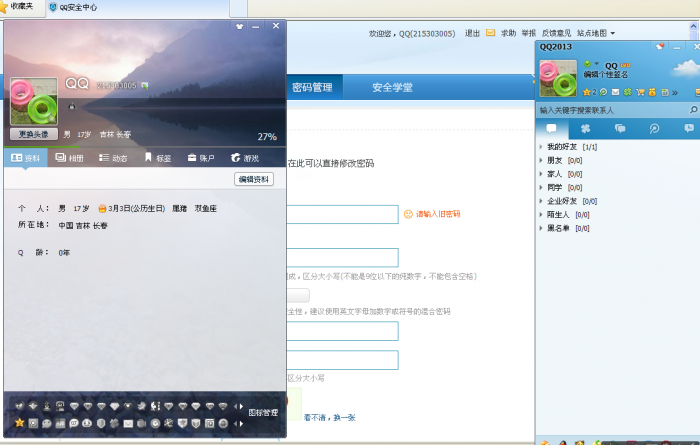Open the 收藏夹 favorites star button

click(17, 7)
